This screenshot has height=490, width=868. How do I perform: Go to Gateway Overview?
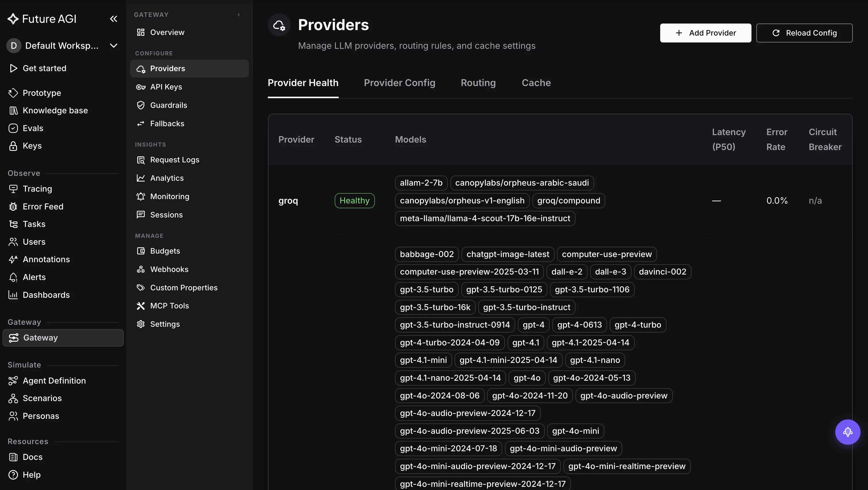tap(189, 32)
